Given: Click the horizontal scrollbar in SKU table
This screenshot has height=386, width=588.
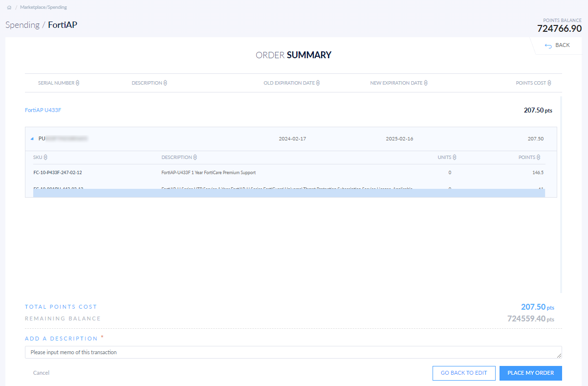Looking at the screenshot, I should (289, 193).
